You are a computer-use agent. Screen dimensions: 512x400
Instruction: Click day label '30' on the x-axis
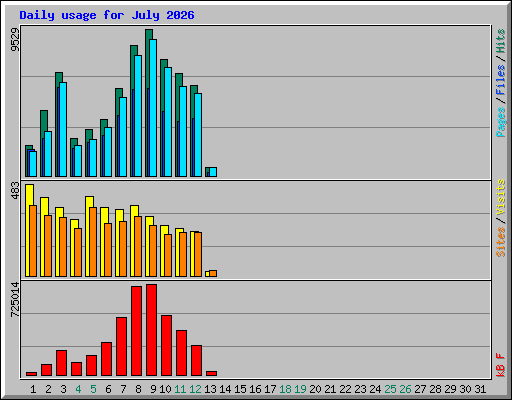pos(465,389)
